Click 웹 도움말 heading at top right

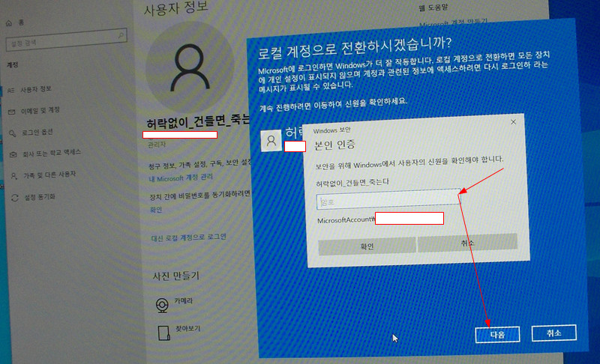tap(433, 7)
